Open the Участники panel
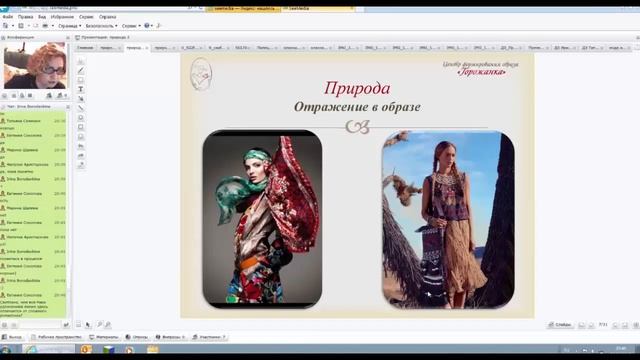Image resolution: width=640 pixels, height=360 pixels. 209,338
